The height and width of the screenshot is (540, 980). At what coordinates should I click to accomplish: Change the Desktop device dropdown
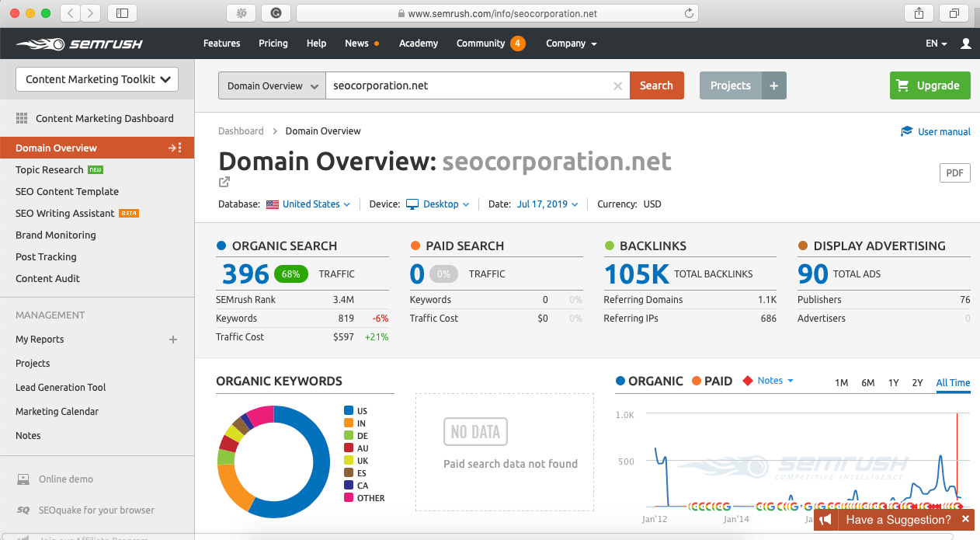pyautogui.click(x=438, y=204)
